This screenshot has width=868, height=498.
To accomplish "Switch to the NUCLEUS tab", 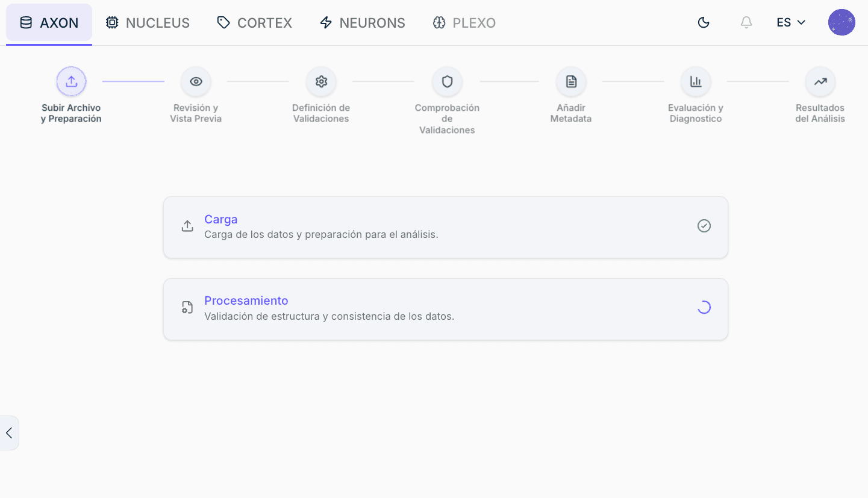I will [148, 23].
